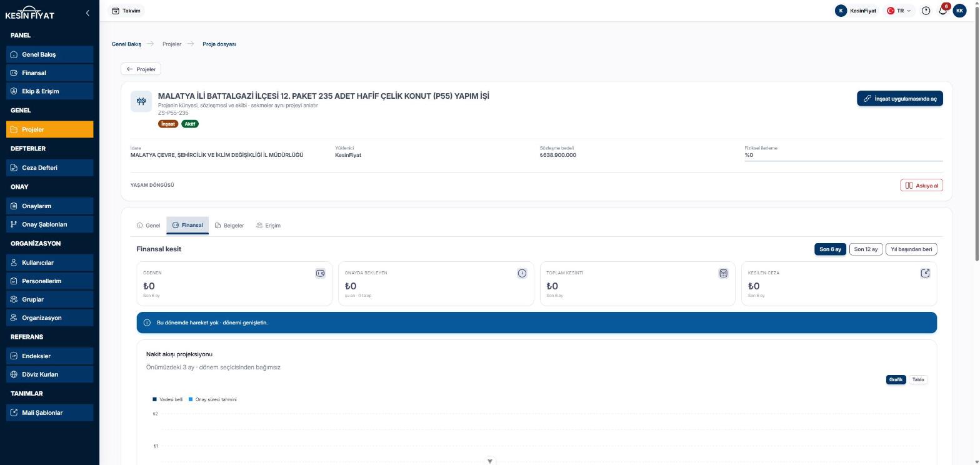
Task: Open Ekip & Erişim in the sidebar
Action: tap(50, 91)
